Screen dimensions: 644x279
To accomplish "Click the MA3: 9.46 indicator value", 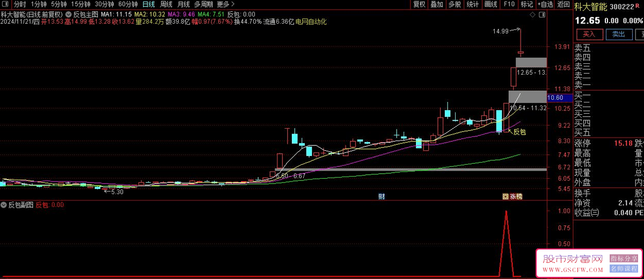I will [x=181, y=14].
